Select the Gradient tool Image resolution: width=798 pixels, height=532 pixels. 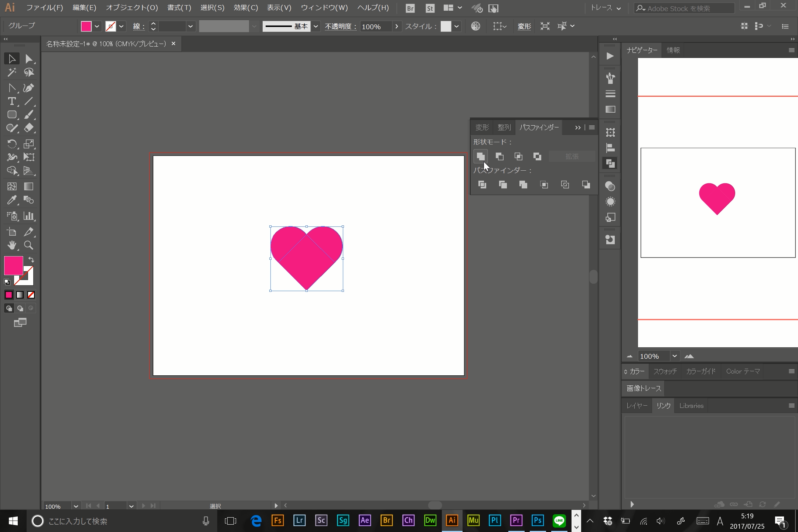pos(29,187)
